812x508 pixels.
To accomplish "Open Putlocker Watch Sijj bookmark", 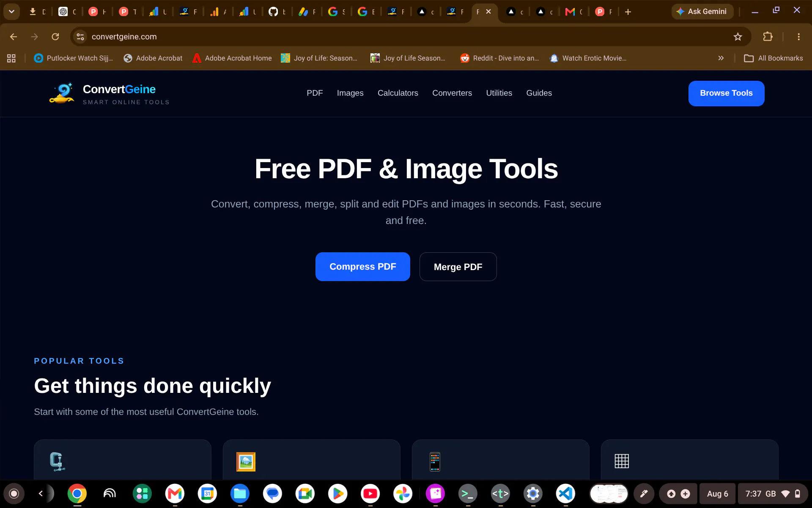I will [x=74, y=58].
